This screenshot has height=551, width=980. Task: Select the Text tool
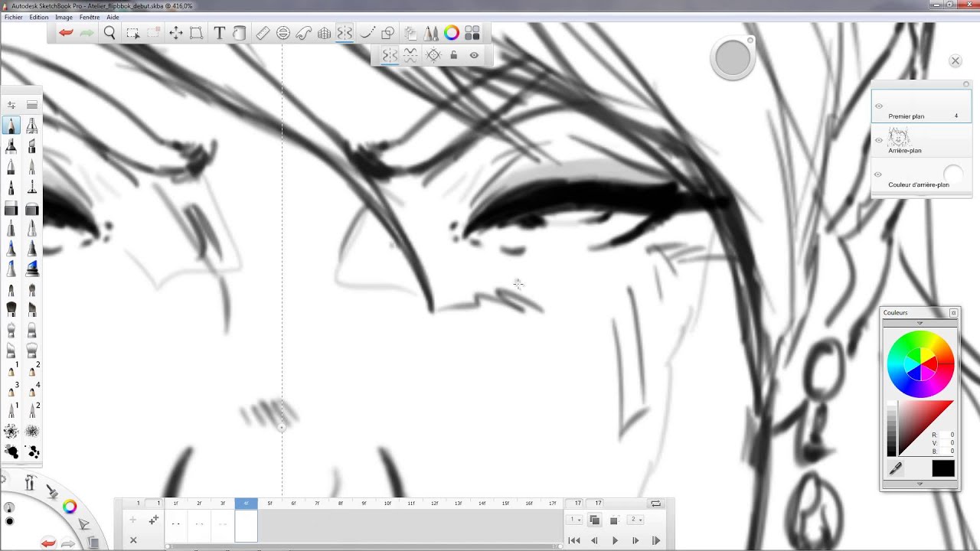(x=219, y=33)
